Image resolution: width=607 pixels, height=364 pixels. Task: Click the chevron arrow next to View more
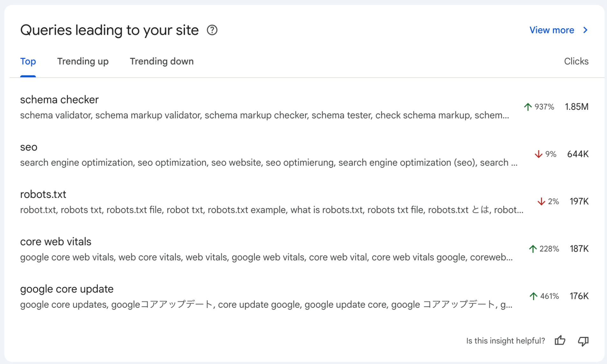pos(585,30)
